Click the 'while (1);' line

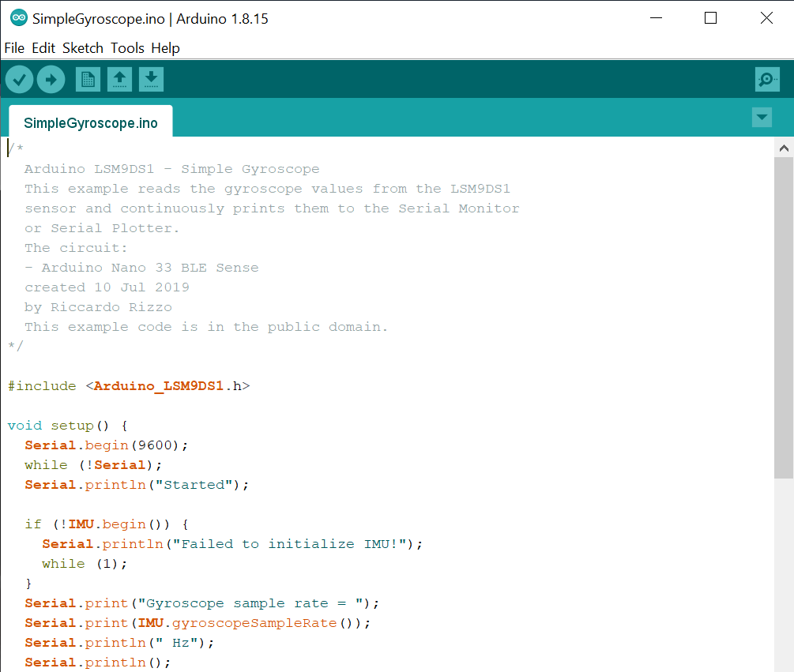coord(85,564)
